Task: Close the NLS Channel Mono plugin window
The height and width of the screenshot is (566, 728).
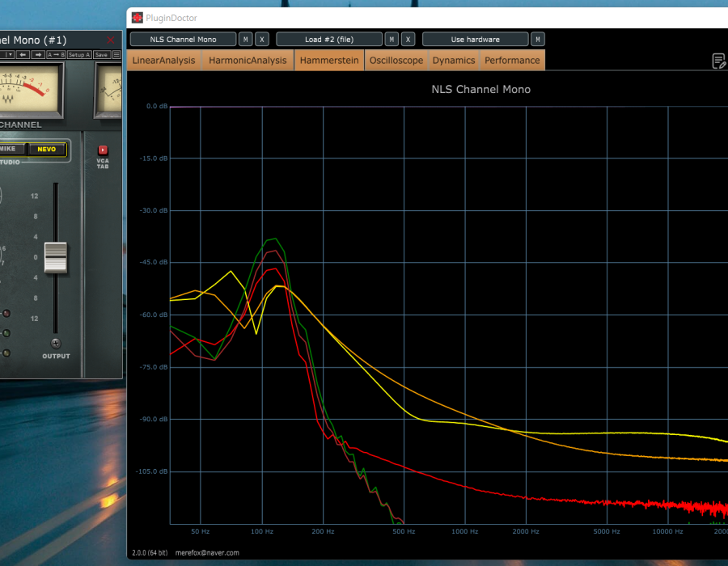Action: click(111, 40)
